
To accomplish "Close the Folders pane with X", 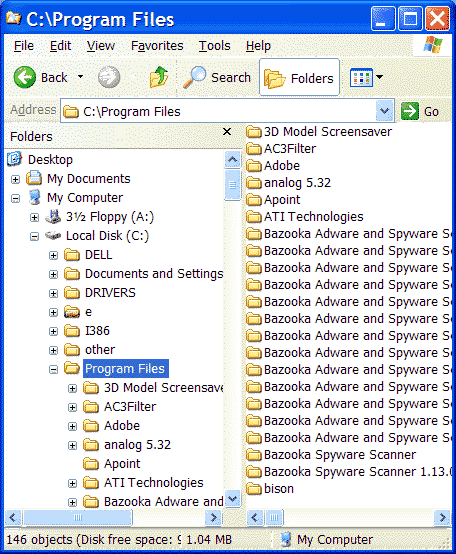I will click(x=227, y=132).
